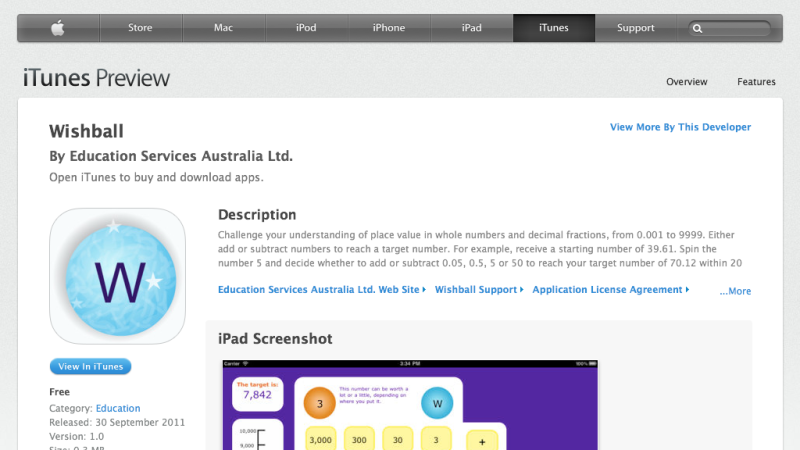Click the View In iTunes button
This screenshot has height=450, width=800.
pos(90,366)
